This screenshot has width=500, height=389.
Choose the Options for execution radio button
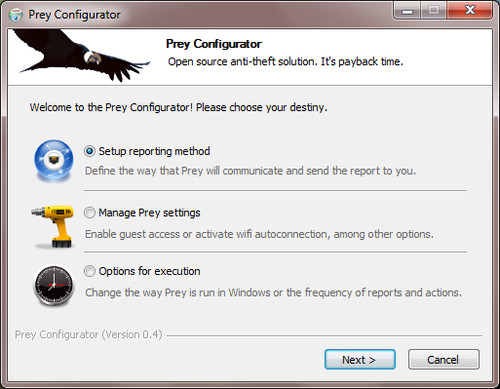coord(90,271)
